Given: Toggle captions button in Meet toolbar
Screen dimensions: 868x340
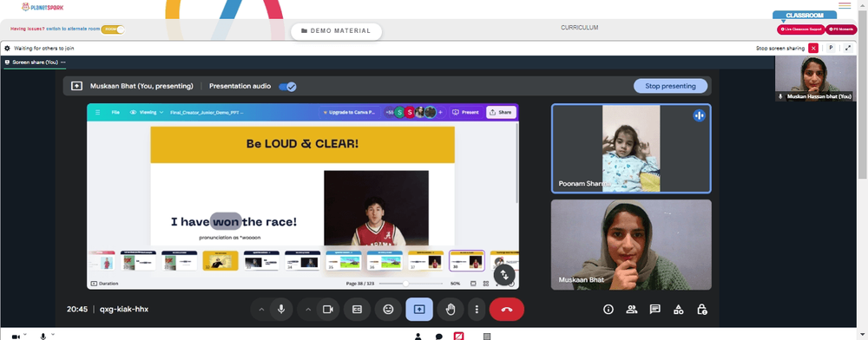Looking at the screenshot, I should tap(357, 310).
